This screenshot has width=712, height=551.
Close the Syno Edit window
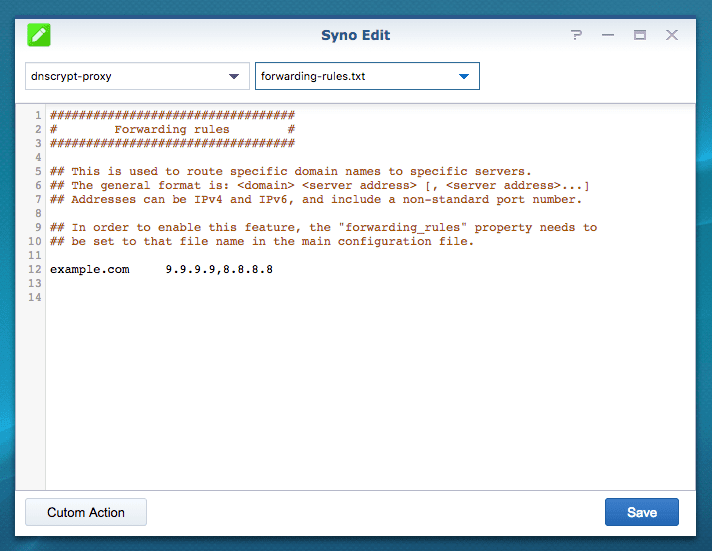(x=672, y=35)
